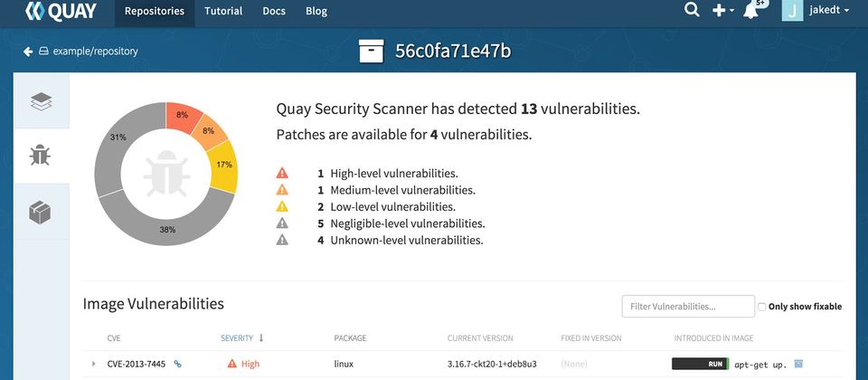868x380 pixels.
Task: Expand the CVE-2013-7445 row
Action: pos(93,364)
